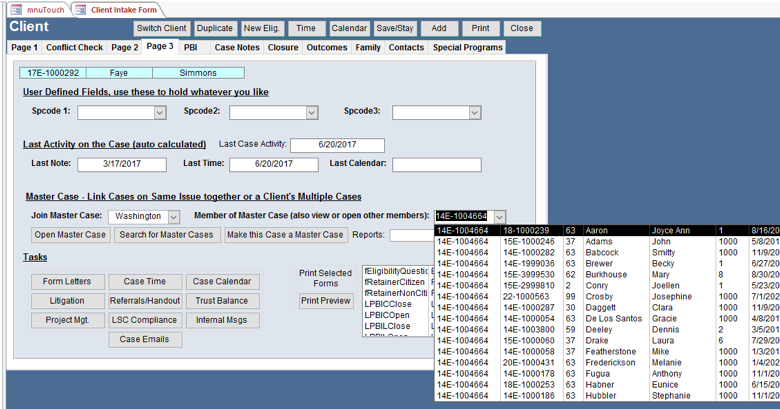
Task: Switch to the Conflict Check tab
Action: [74, 47]
